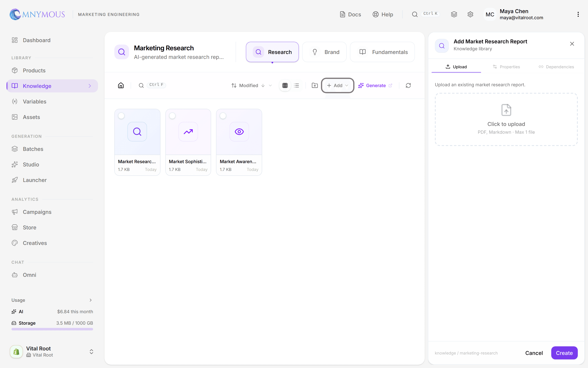Toggle sort direction arrow next to Modified
Viewport: 588px width, 368px height.
coord(263,85)
